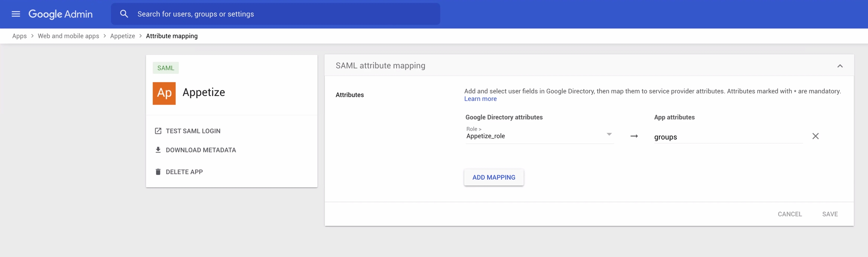Click the Google Admin logo
This screenshot has height=257, width=868.
coord(60,14)
